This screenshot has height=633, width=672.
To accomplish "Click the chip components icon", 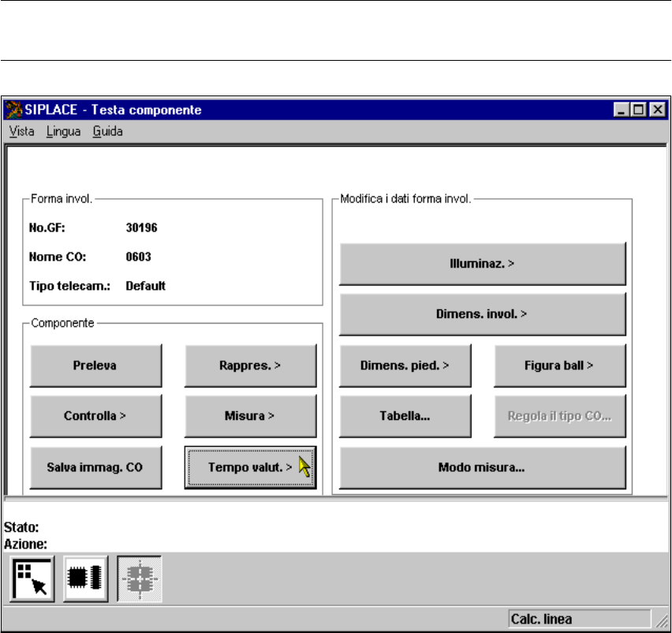I will tap(86, 579).
